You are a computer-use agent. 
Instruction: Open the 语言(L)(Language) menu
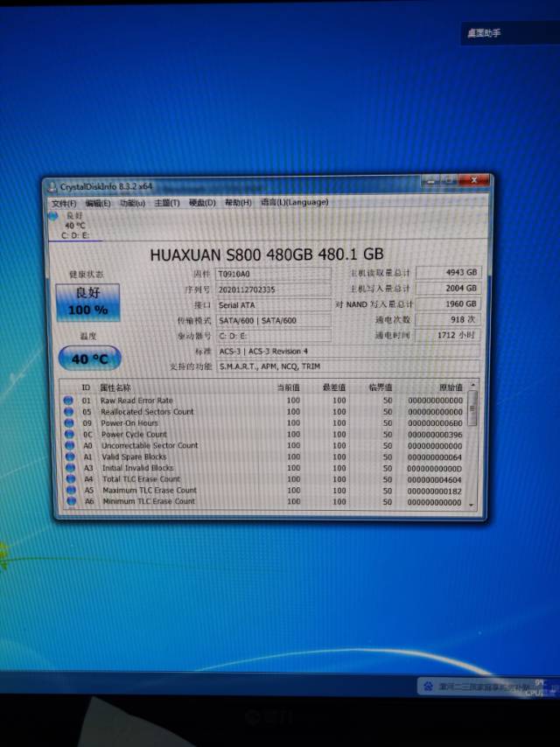coord(294,202)
